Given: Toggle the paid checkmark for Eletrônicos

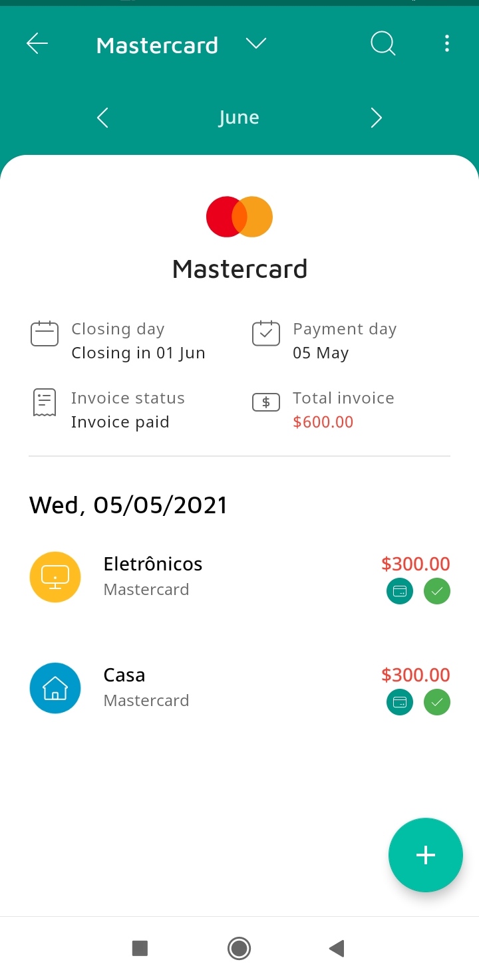Looking at the screenshot, I should click(437, 591).
